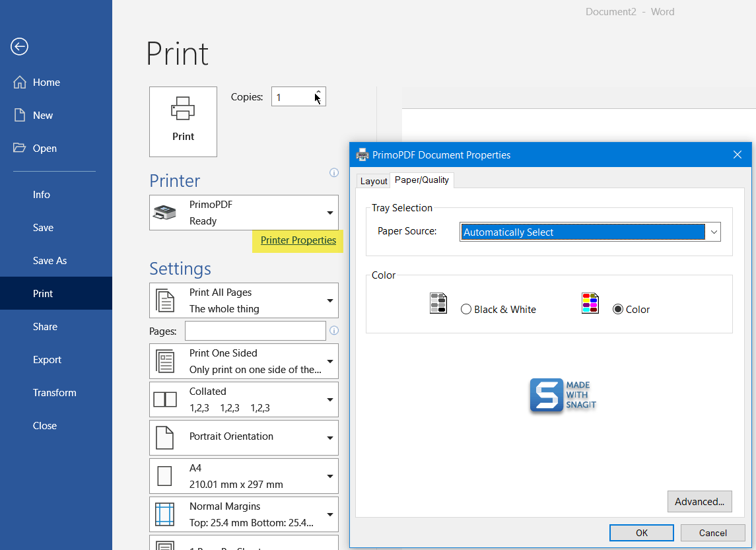Image resolution: width=756 pixels, height=550 pixels.
Task: Click the Advanced... button
Action: pos(700,501)
